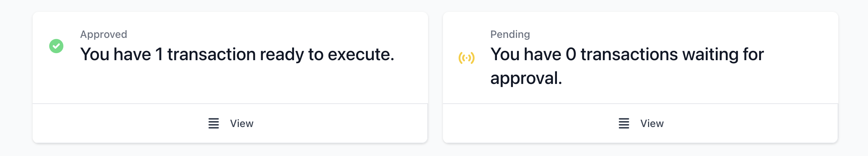This screenshot has height=156, width=868.
Task: Click the list icon in Approved card footer
Action: (x=214, y=123)
